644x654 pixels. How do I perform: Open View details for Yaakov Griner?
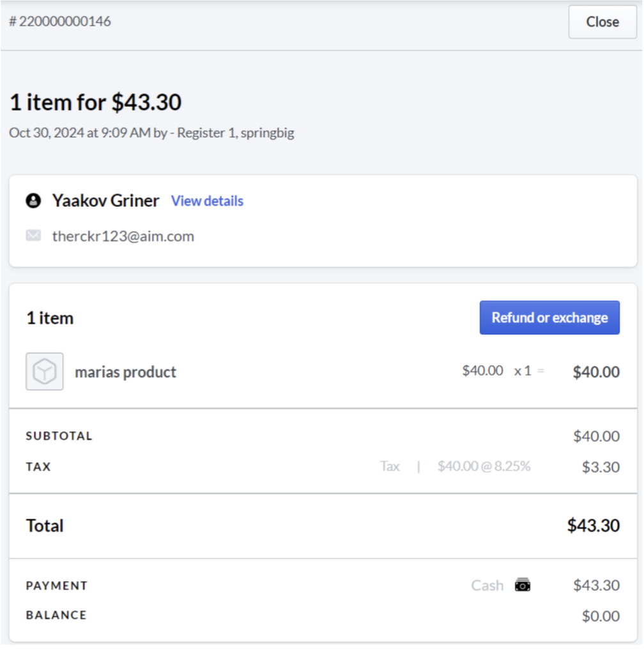click(x=207, y=201)
